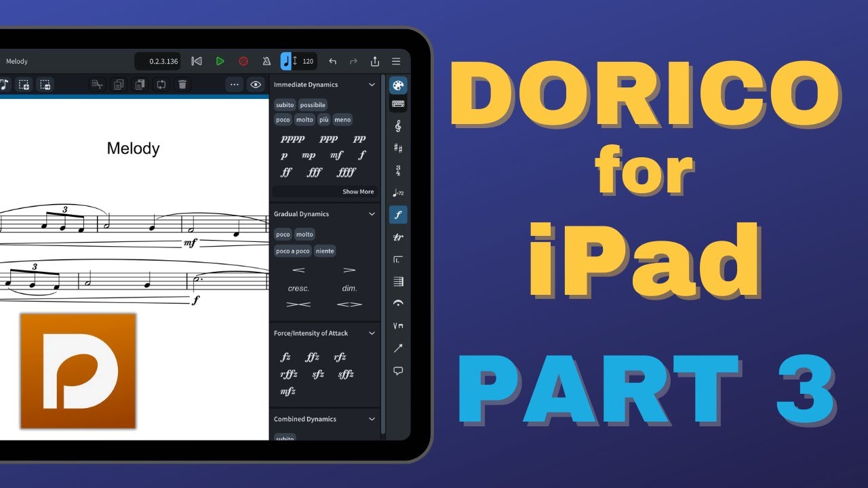Delete selection with the trash icon
Viewport: 868px width, 488px height.
coord(182,85)
